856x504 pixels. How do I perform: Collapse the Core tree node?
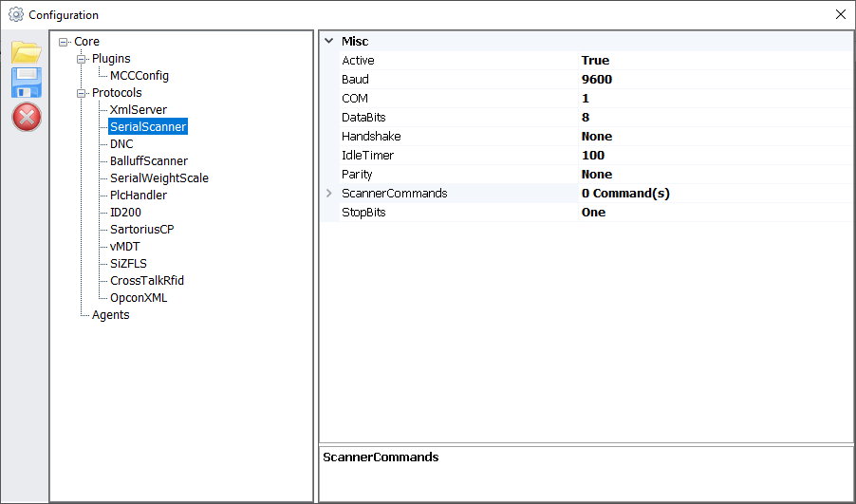click(64, 42)
